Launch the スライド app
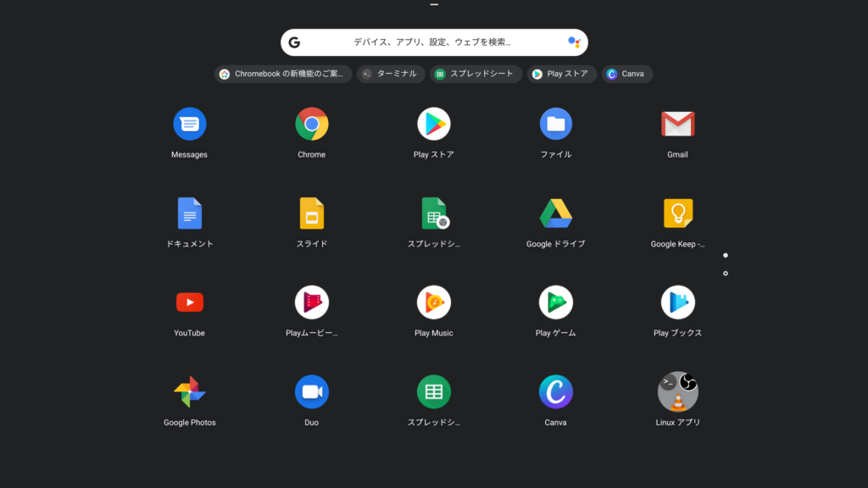 pos(312,213)
